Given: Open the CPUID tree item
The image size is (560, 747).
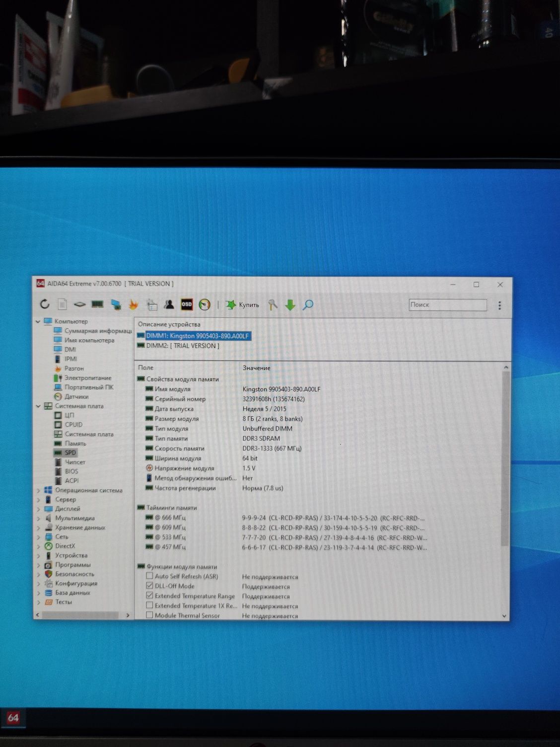Looking at the screenshot, I should [x=73, y=425].
